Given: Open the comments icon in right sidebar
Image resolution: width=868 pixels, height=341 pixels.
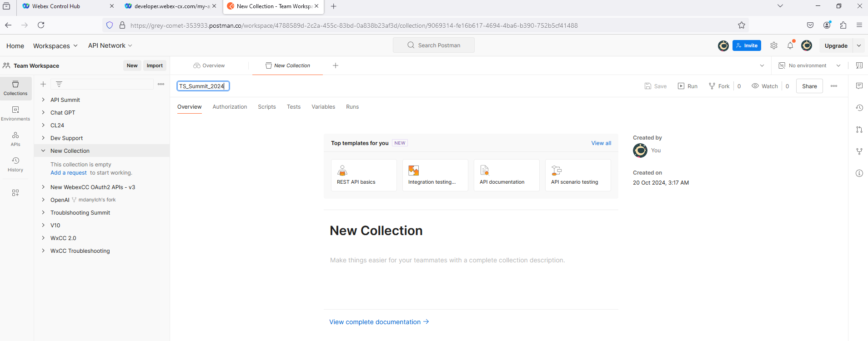Looking at the screenshot, I should [x=859, y=86].
